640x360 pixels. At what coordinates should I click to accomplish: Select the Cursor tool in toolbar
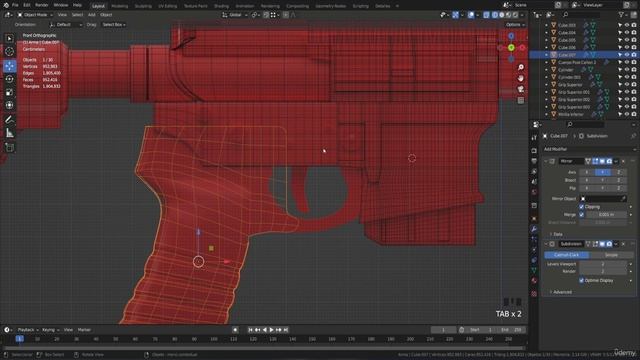click(9, 51)
